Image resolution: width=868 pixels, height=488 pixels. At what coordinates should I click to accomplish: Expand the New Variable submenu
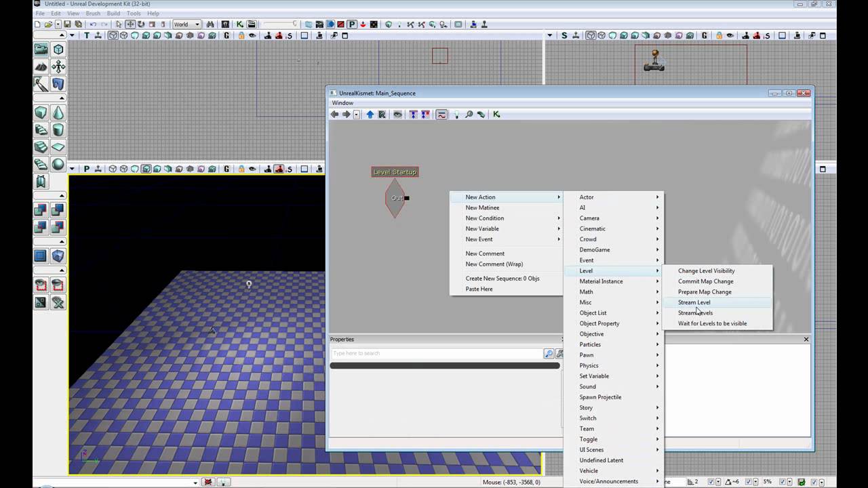click(x=507, y=228)
